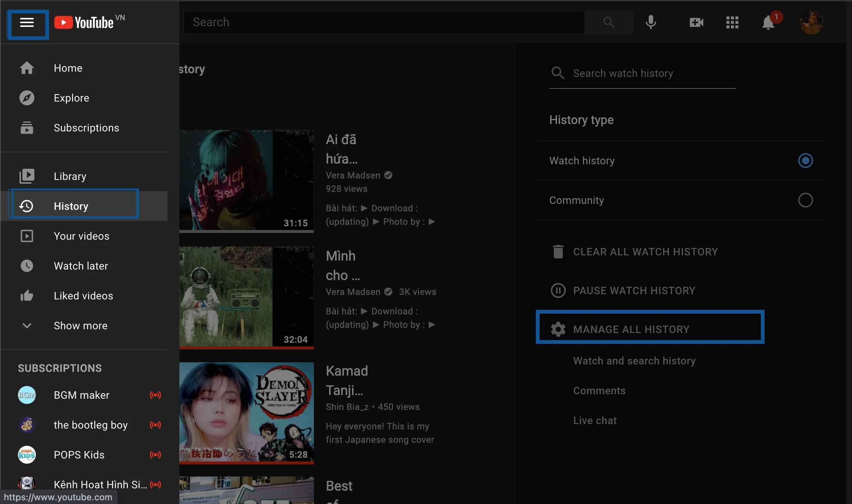Click the History clock icon

(x=27, y=206)
